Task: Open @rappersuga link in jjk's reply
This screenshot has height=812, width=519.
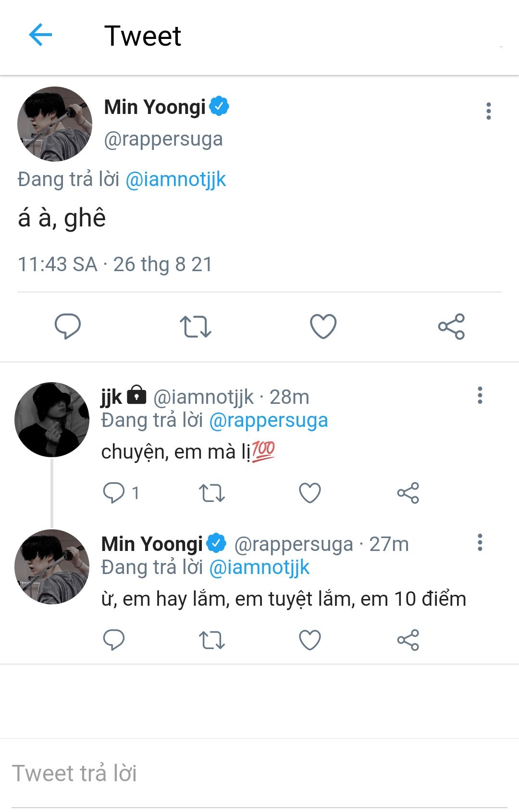Action: 269,421
